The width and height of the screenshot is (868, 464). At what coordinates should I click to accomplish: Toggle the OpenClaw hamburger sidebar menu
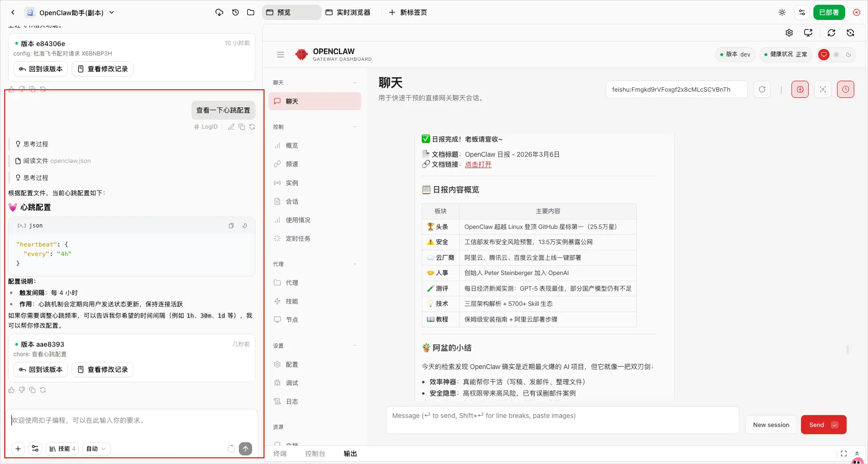pos(281,55)
